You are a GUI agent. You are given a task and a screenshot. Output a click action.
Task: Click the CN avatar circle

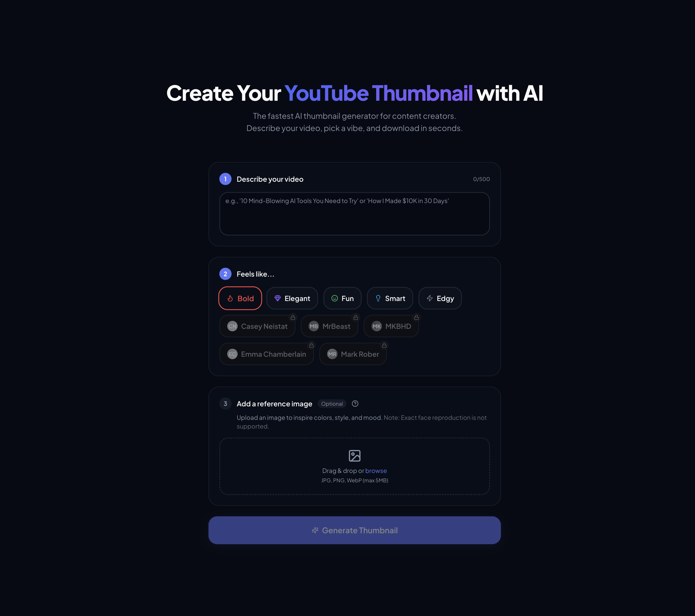(x=232, y=326)
